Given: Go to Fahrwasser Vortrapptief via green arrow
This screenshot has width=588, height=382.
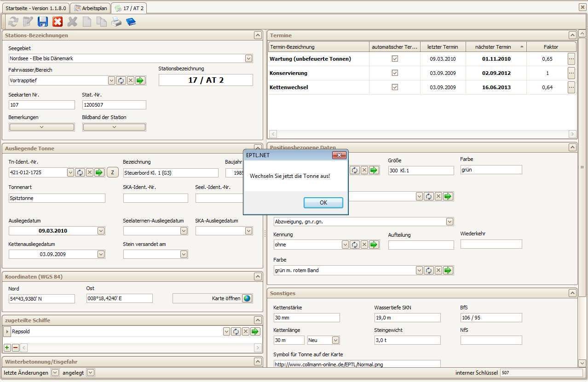Looking at the screenshot, I should tap(140, 80).
